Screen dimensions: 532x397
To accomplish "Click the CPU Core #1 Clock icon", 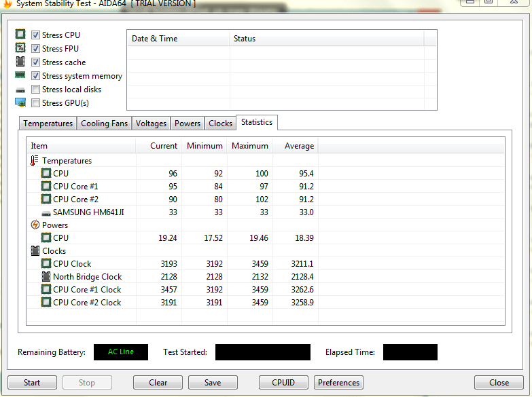I will [x=46, y=289].
